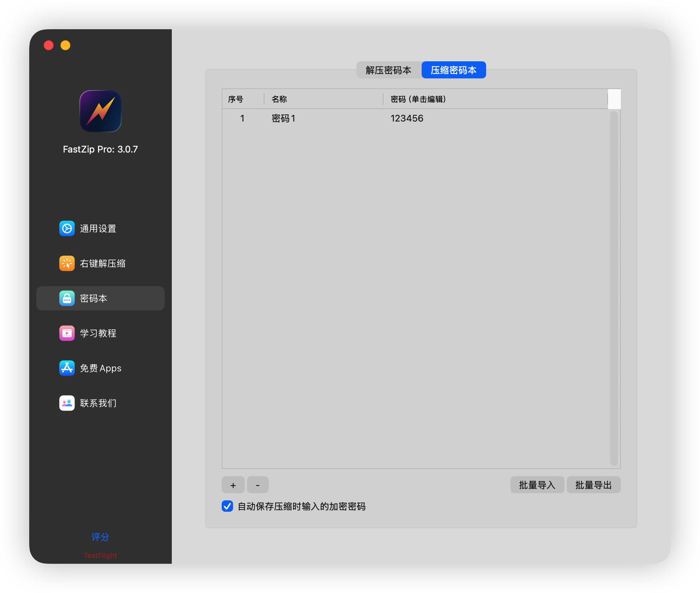
Task: Select the 密码1 name cell
Action: tap(284, 118)
